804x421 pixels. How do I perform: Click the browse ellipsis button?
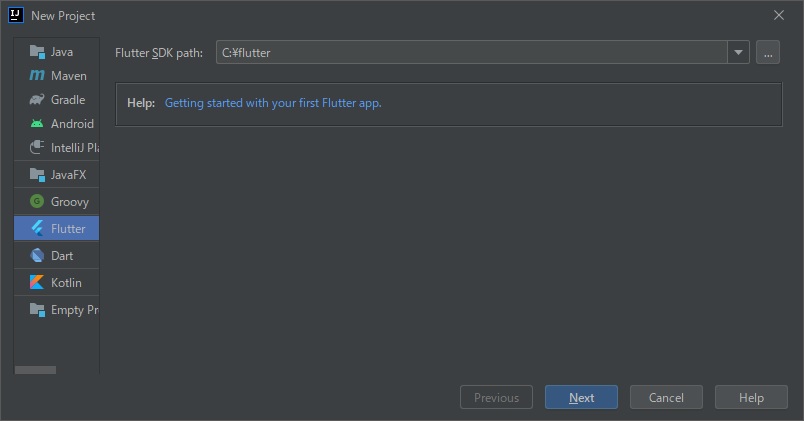tap(768, 53)
